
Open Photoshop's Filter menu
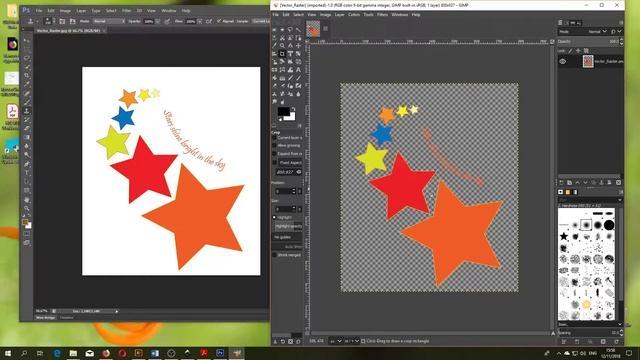pos(127,11)
